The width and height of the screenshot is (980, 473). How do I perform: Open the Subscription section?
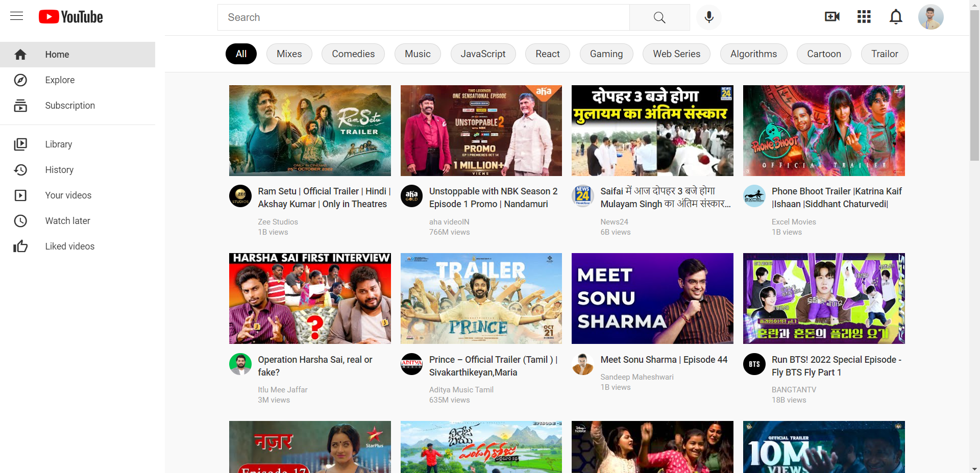tap(70, 106)
